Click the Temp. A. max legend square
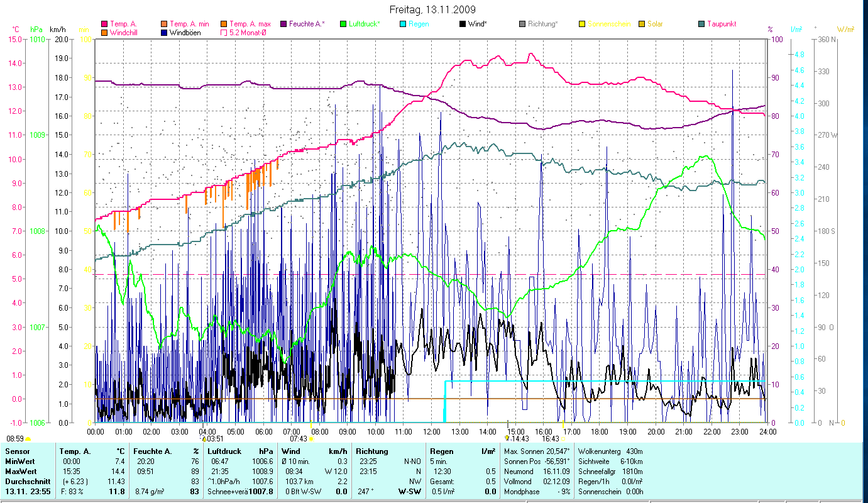Image resolution: width=868 pixels, height=503 pixels. coord(224,24)
